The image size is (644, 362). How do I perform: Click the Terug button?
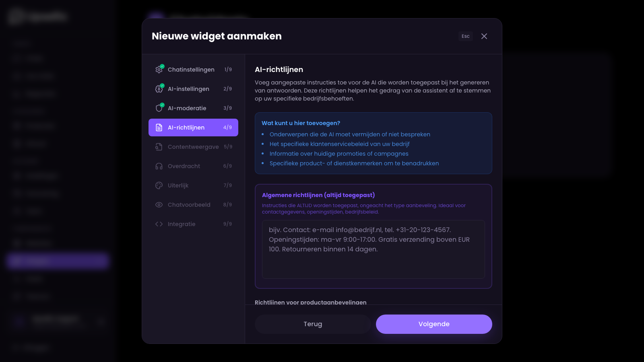point(313,324)
